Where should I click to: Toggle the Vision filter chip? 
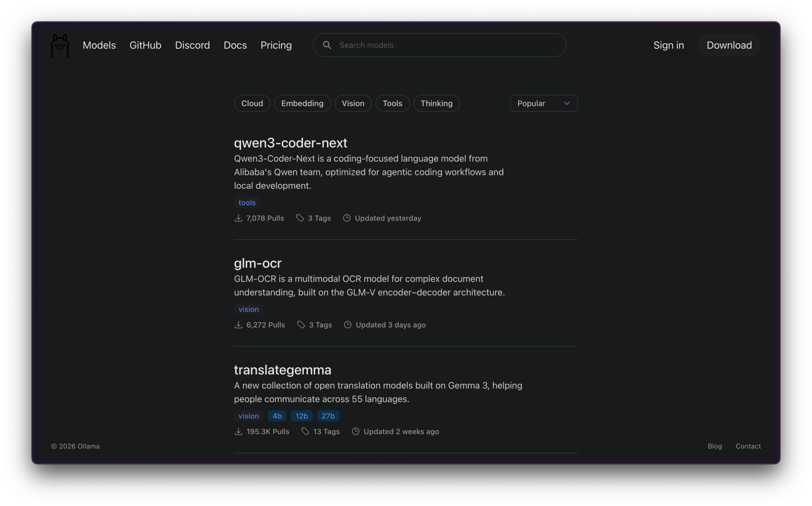pyautogui.click(x=353, y=103)
